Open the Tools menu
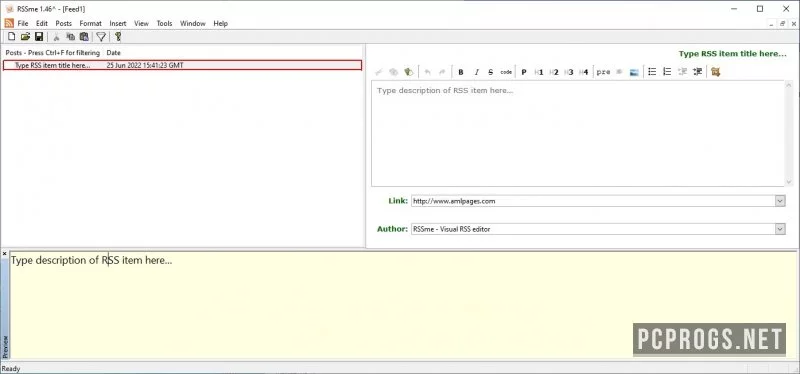 click(164, 23)
